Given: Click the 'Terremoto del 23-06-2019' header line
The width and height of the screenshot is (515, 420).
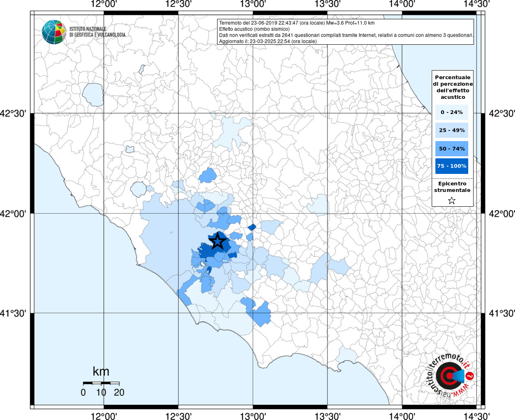Looking at the screenshot, I should pyautogui.click(x=297, y=23).
